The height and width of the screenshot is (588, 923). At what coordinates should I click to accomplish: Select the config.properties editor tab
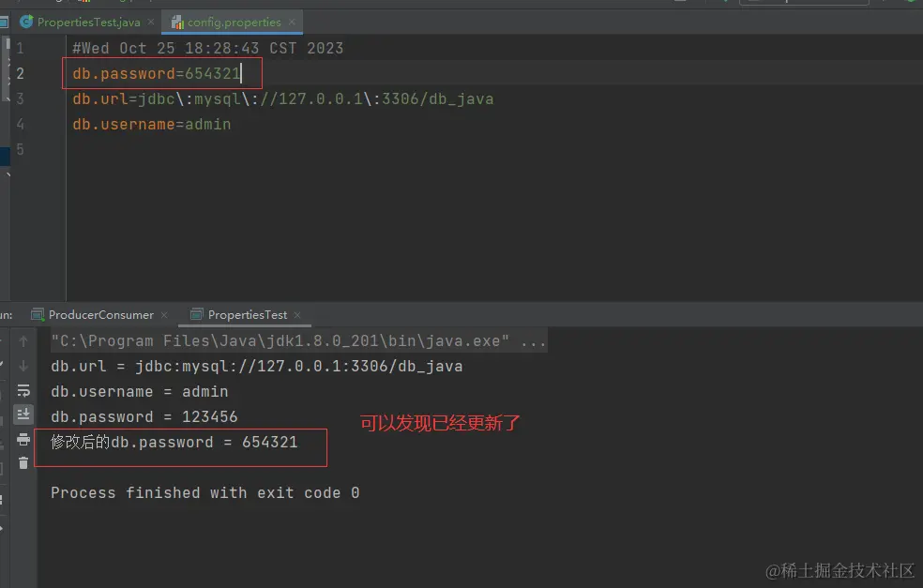pos(234,23)
